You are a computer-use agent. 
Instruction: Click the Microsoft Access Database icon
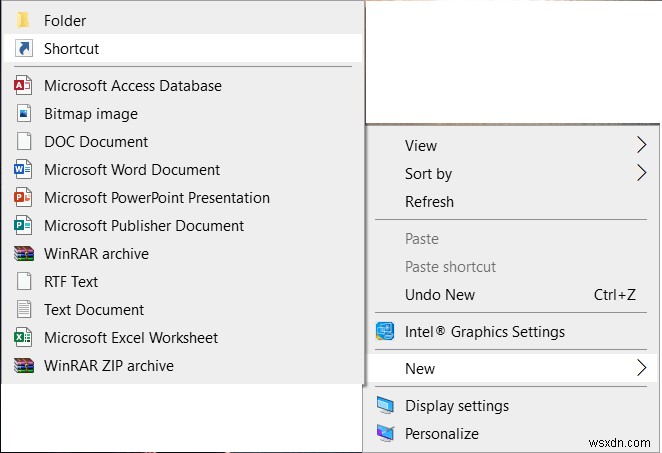point(23,86)
